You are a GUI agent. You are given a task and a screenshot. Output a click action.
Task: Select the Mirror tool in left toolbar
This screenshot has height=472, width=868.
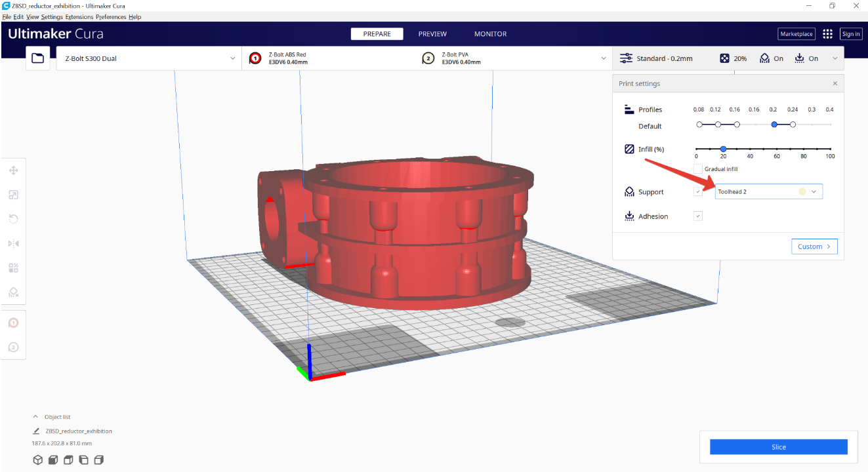pyautogui.click(x=13, y=243)
